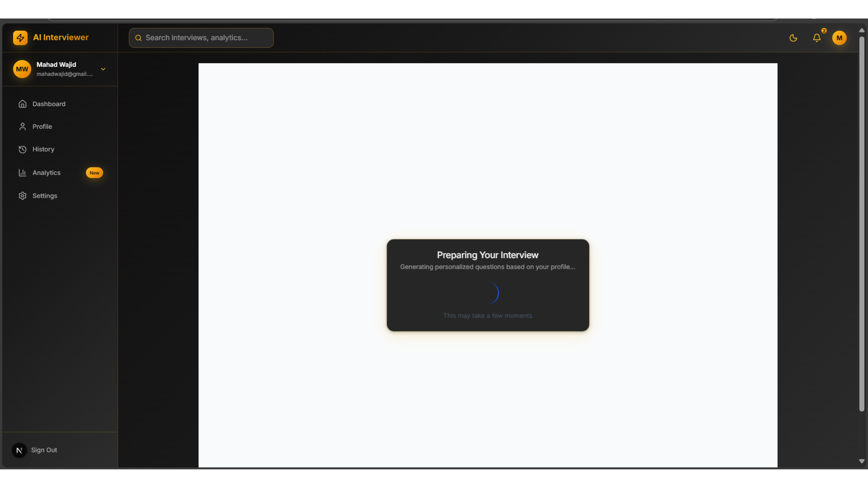Click the Analytics bar chart icon

[23, 173]
